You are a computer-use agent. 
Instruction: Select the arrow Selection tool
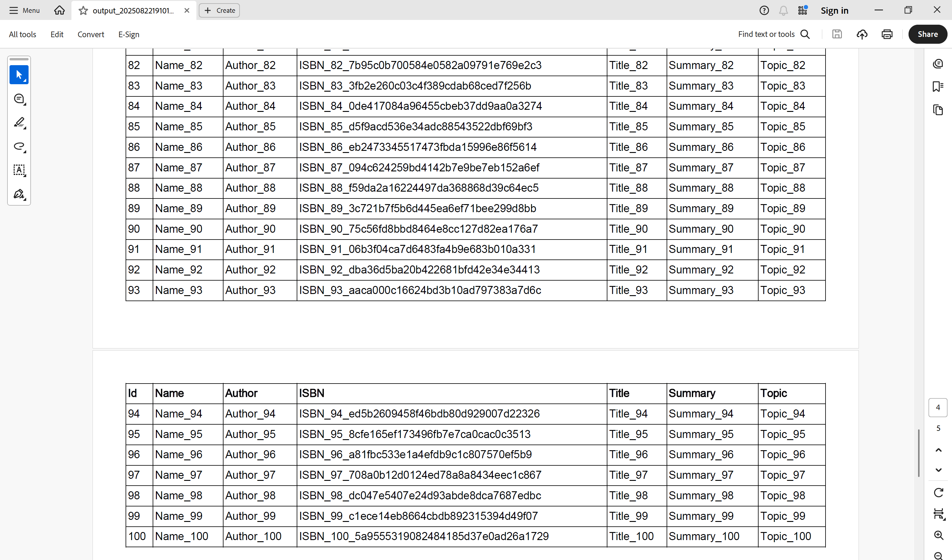pos(19,75)
